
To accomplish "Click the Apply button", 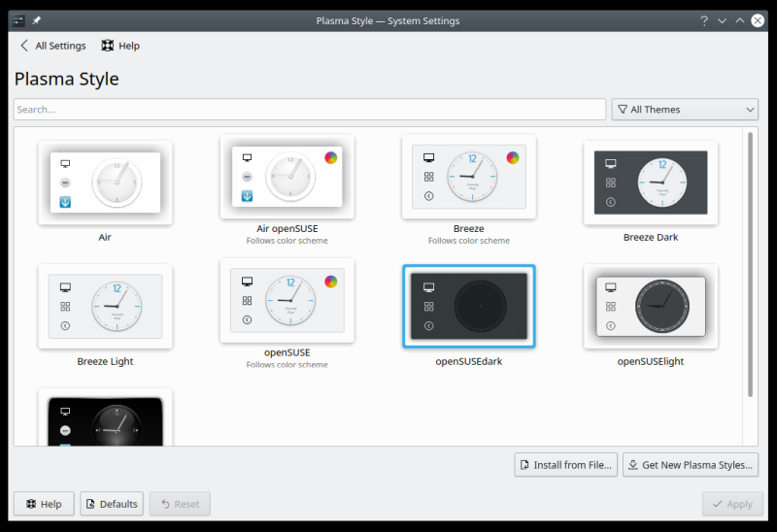I will pyautogui.click(x=732, y=504).
